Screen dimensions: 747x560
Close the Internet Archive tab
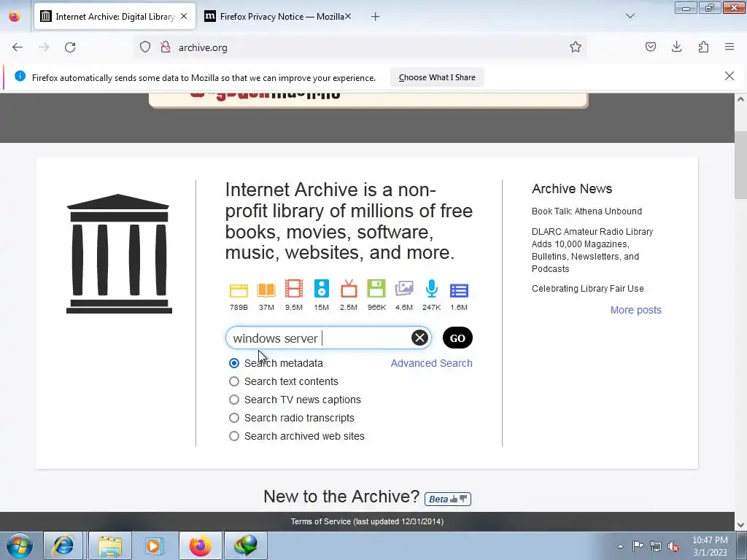click(184, 16)
